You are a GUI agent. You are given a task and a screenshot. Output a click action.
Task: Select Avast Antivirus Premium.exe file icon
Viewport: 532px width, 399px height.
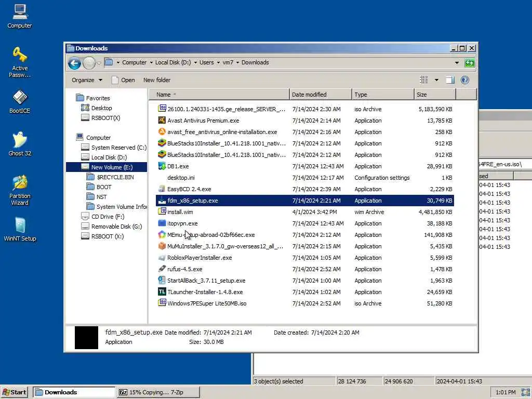click(162, 121)
